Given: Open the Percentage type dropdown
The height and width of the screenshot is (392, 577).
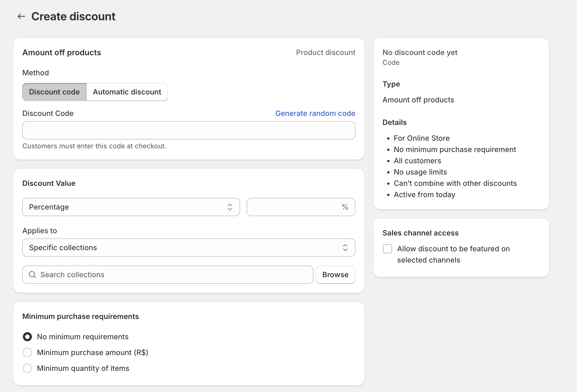Looking at the screenshot, I should pos(131,207).
